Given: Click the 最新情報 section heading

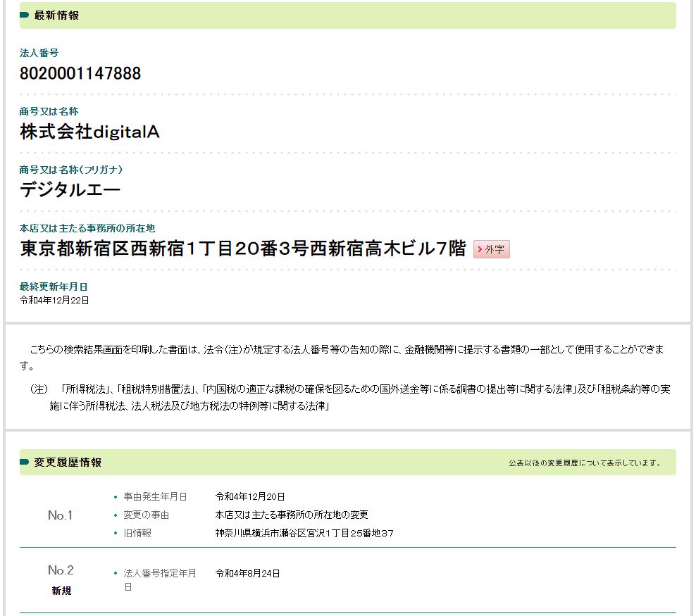Looking at the screenshot, I should (x=56, y=15).
